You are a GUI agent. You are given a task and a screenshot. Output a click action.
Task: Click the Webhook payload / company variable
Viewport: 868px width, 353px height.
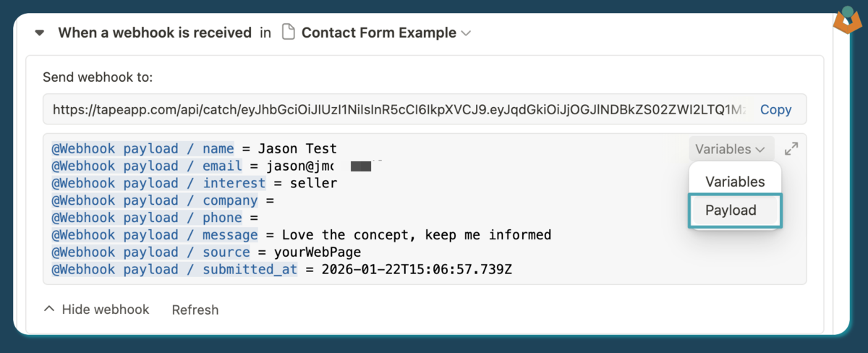point(154,201)
